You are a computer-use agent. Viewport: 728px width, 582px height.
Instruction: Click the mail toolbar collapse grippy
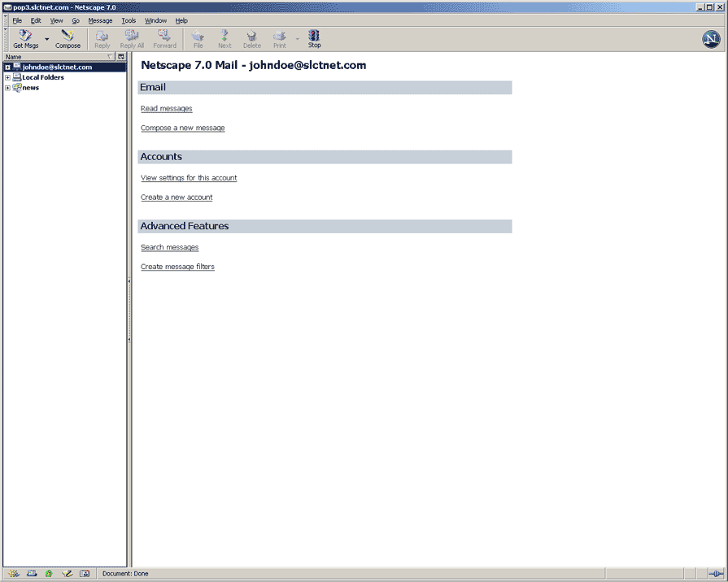tap(6, 39)
